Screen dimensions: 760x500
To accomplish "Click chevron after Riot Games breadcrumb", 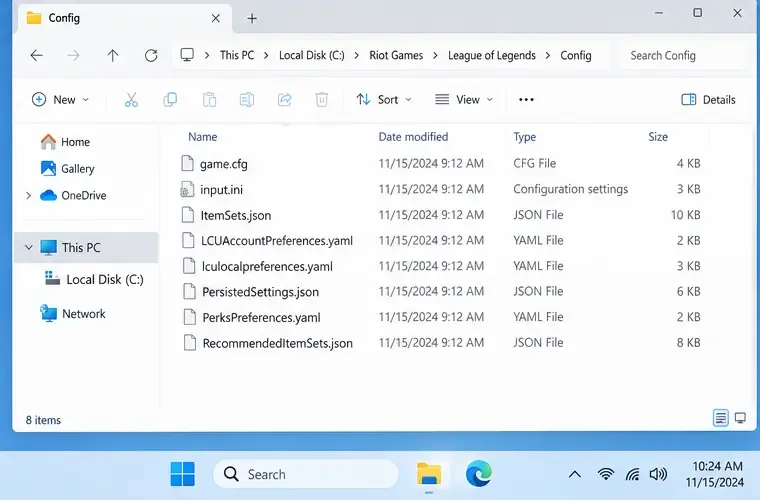I will pos(435,56).
